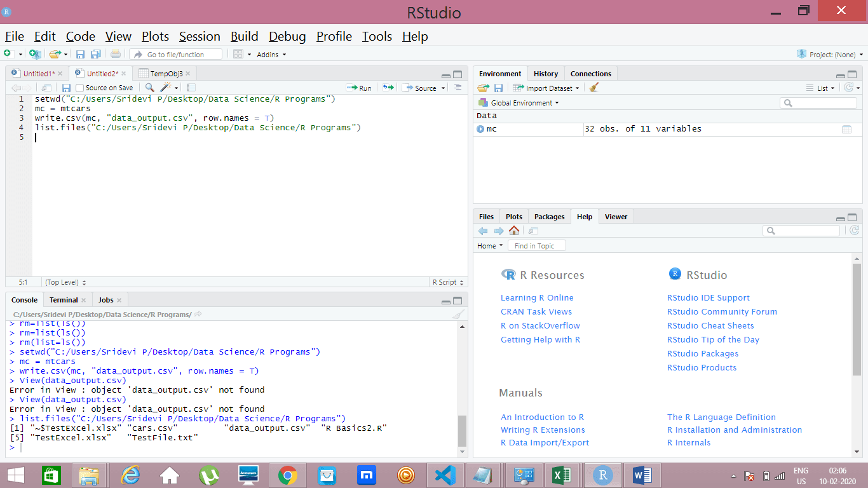This screenshot has width=868, height=488.
Task: Save Untitled2 using the editor's disk icon
Action: click(66, 88)
